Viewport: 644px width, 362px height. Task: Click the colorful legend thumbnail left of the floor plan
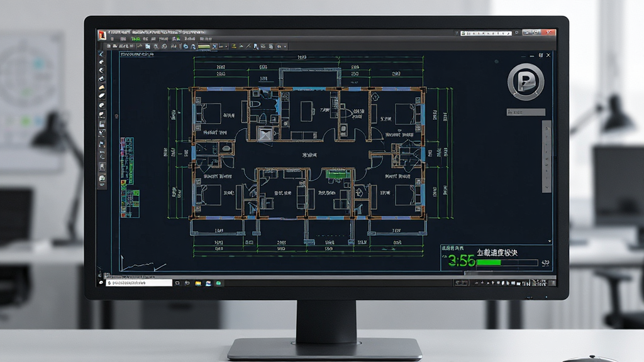click(129, 177)
